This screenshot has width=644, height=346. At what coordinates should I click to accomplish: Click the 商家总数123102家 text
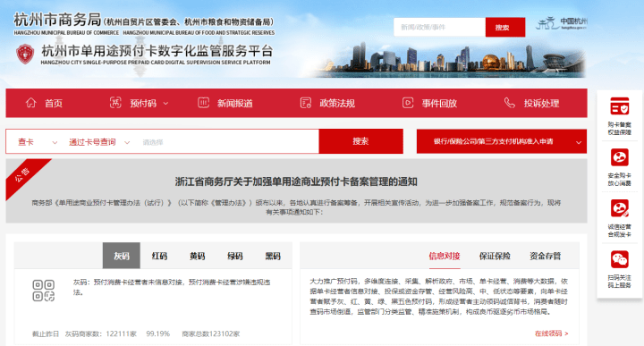[211, 333]
